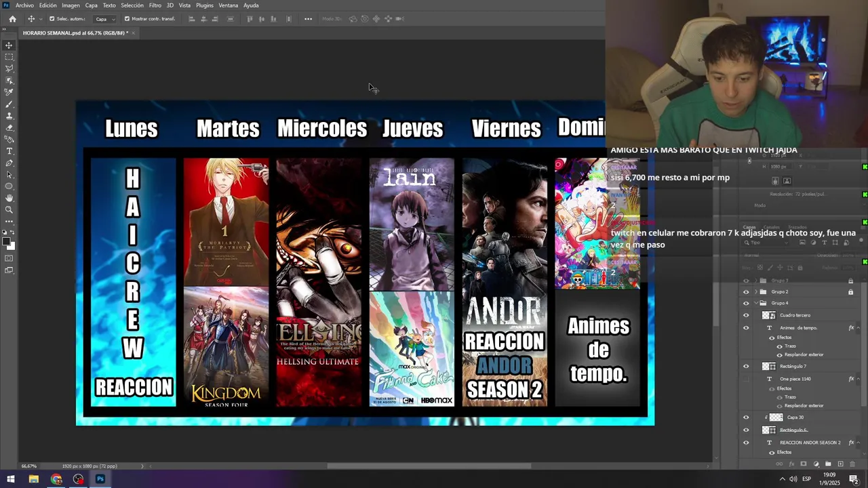
Task: Reset default foreground and background colors
Action: [5, 232]
